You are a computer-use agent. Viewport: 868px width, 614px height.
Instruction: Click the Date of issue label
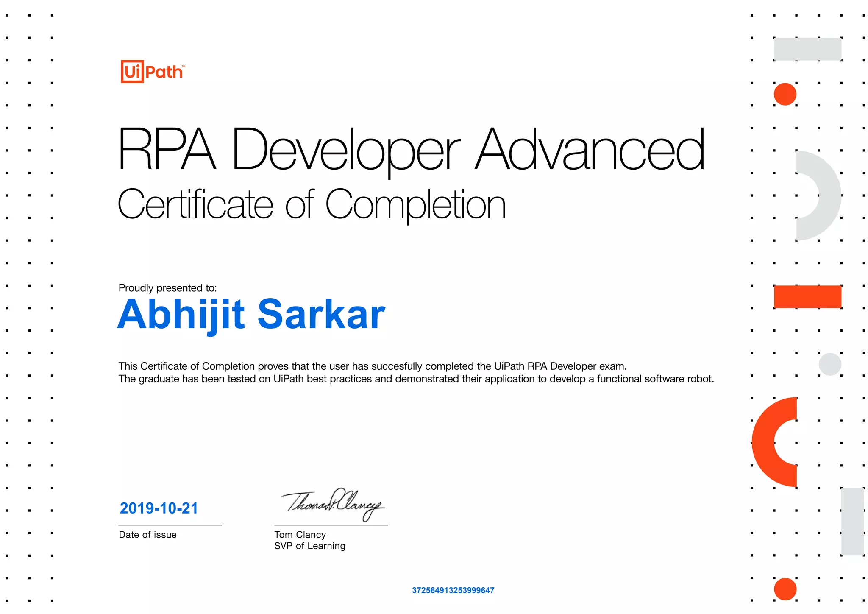tap(147, 535)
